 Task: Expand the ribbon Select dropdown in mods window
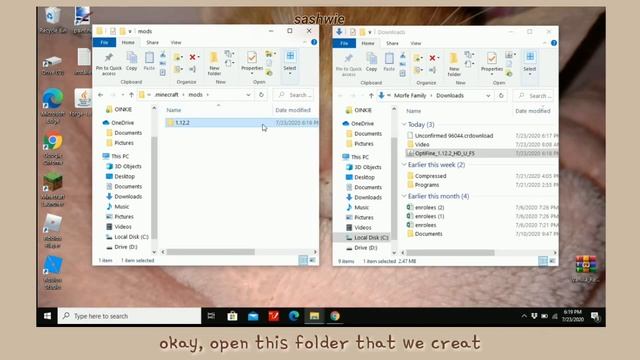[290, 74]
